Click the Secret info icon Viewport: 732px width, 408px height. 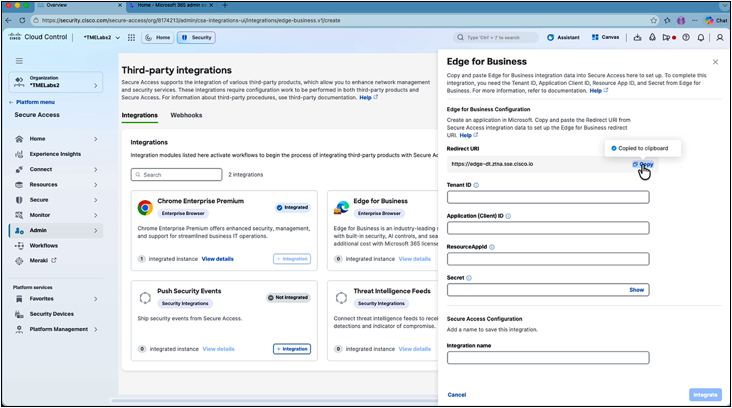point(469,278)
